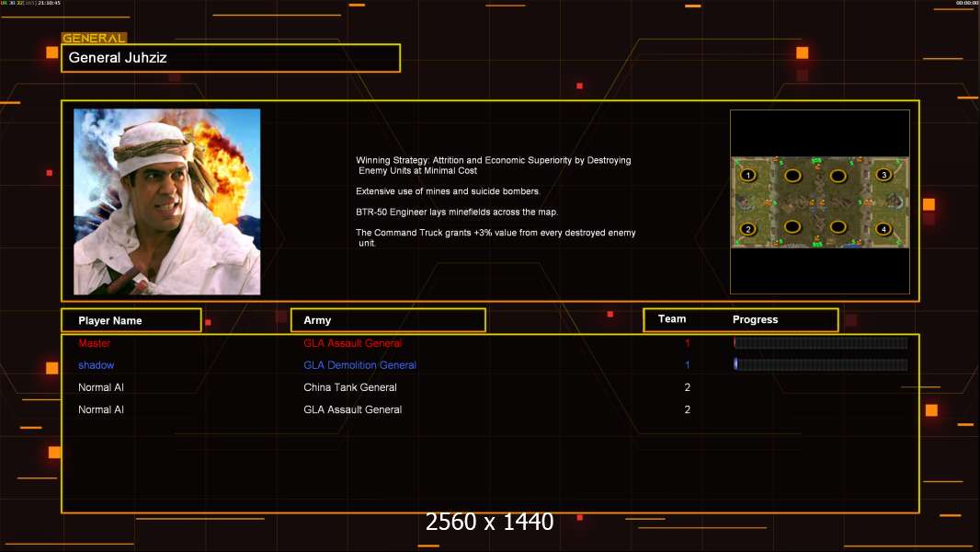The height and width of the screenshot is (552, 980).
Task: Click the Progress column heading
Action: coord(755,319)
